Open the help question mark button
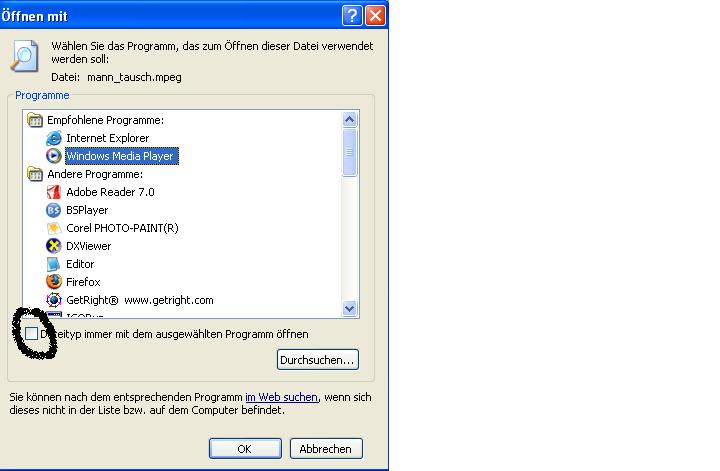Viewport: 720px width, 471px height. tap(352, 16)
